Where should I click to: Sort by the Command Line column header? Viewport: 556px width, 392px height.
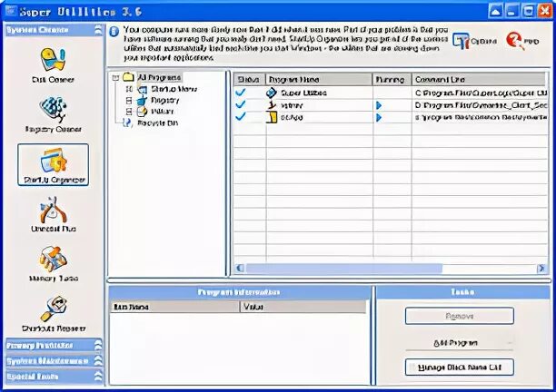[479, 79]
